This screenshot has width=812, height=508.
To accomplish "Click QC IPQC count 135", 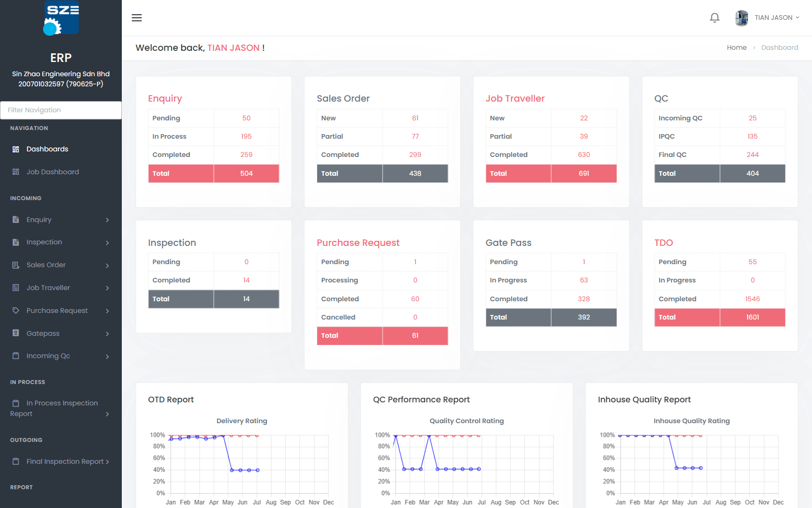I will 753,136.
